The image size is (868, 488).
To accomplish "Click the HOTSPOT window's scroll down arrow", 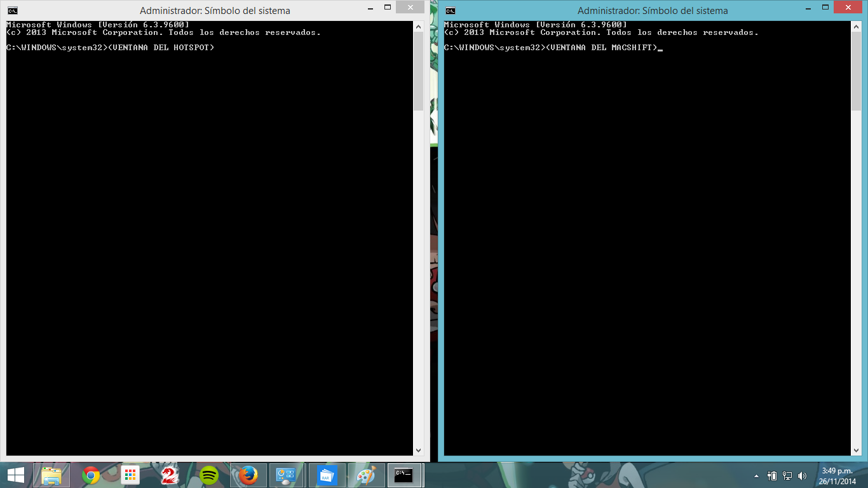I will point(418,450).
